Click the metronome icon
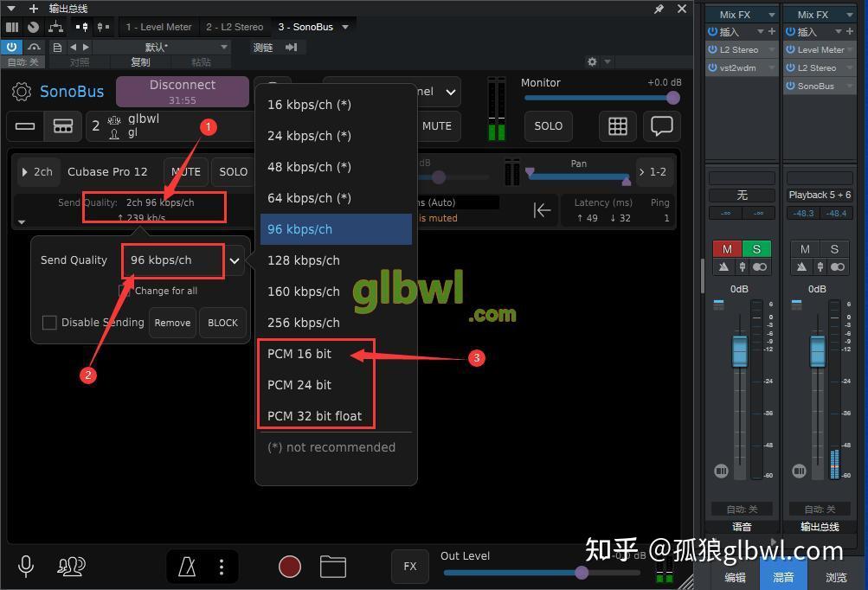Image resolution: width=868 pixels, height=590 pixels. [x=186, y=566]
